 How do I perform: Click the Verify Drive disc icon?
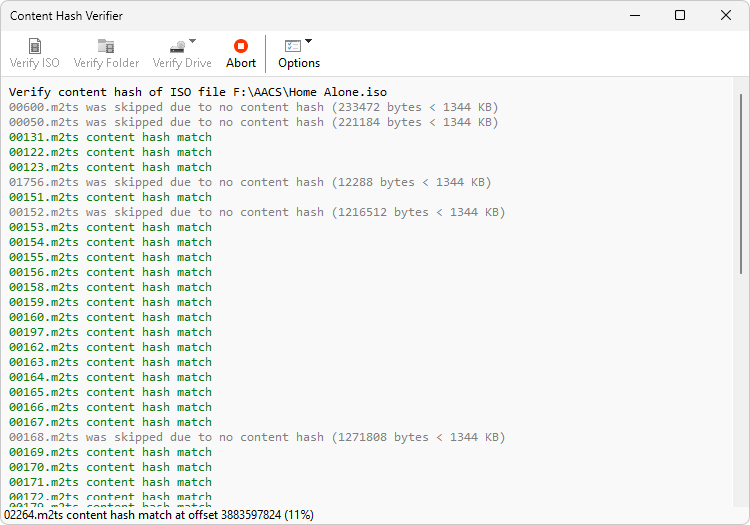pos(177,46)
